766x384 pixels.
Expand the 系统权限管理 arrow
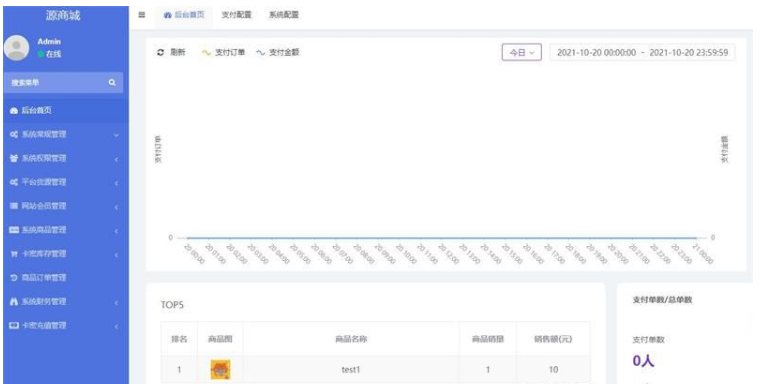tap(116, 159)
